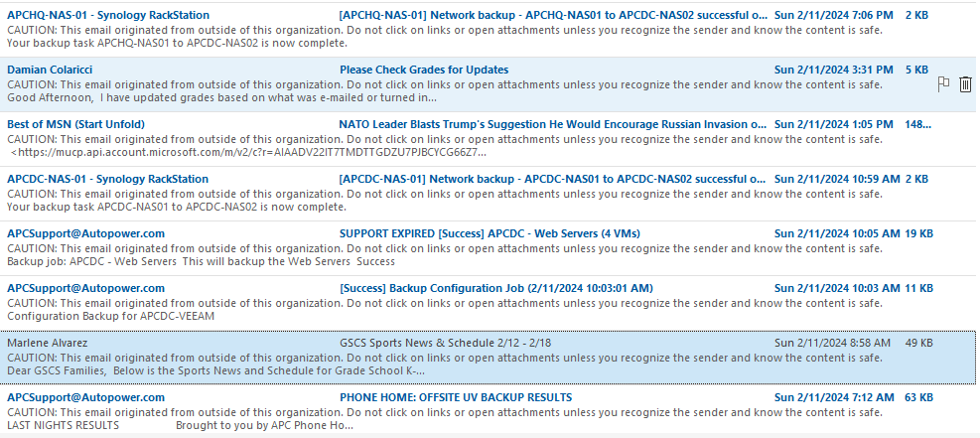Select the Best of MSN sender name

[75, 124]
